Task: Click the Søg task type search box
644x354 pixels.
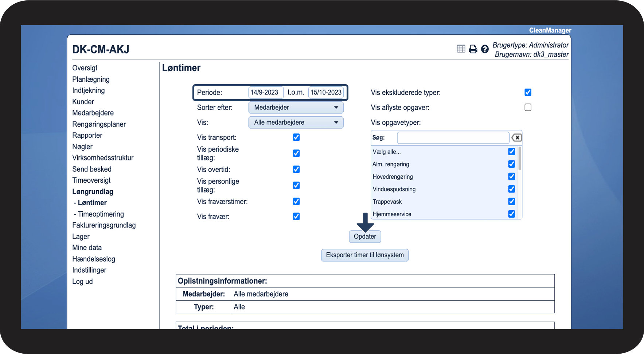Action: tap(453, 138)
